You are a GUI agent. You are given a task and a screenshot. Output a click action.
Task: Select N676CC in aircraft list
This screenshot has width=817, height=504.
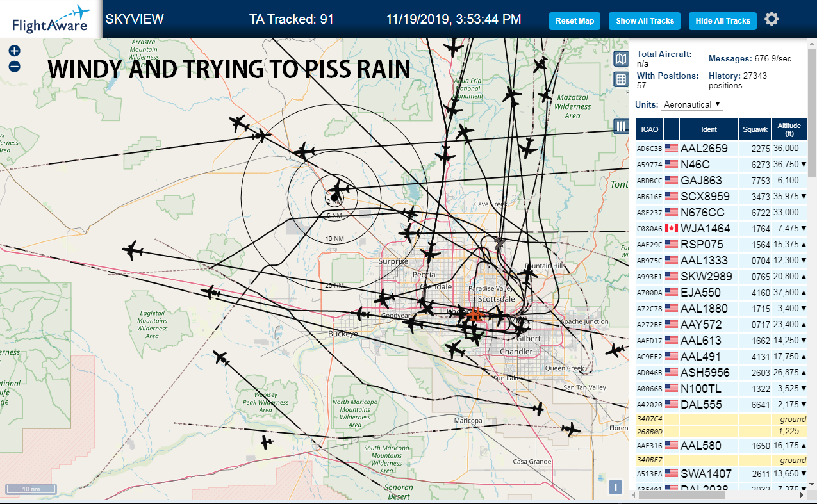point(722,212)
